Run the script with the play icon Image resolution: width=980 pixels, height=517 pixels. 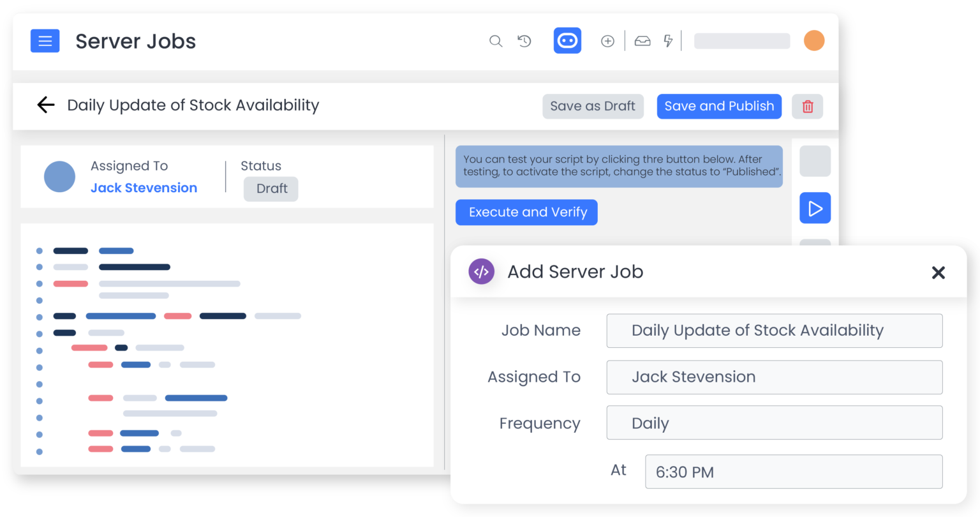[x=815, y=207]
